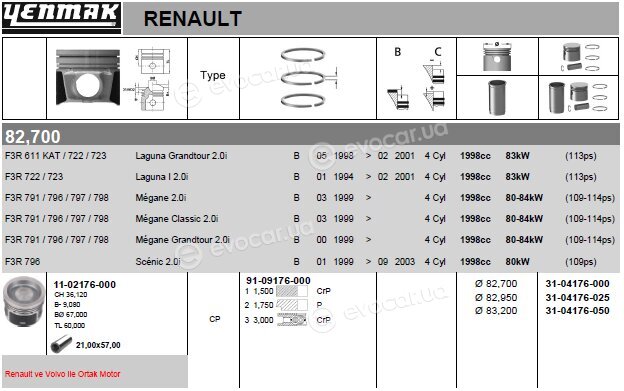Click the piston with rings kit icon
This screenshot has width=624, height=391.
(581, 57)
